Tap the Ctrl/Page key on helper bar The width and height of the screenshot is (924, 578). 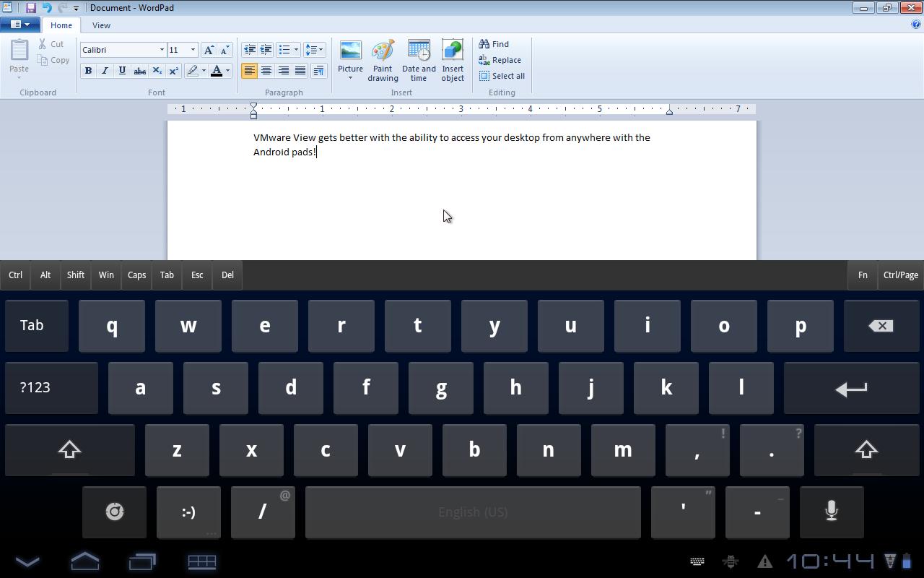point(901,275)
